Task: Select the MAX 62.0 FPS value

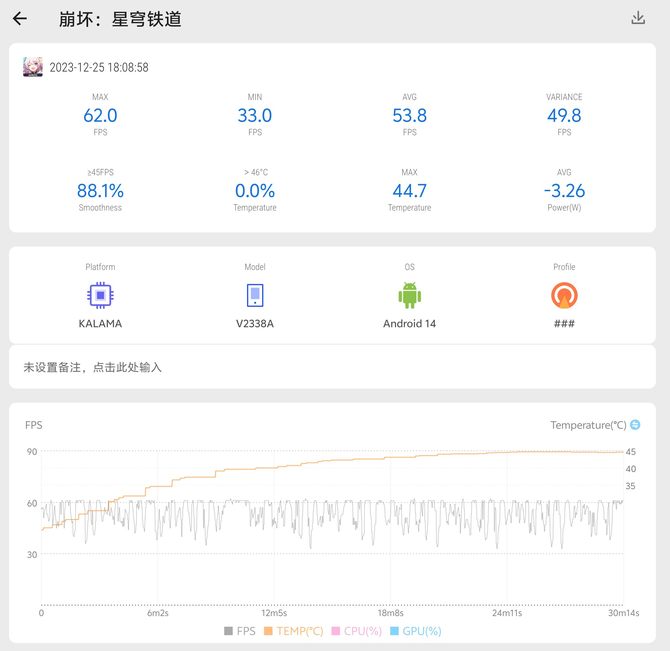Action: pyautogui.click(x=100, y=115)
